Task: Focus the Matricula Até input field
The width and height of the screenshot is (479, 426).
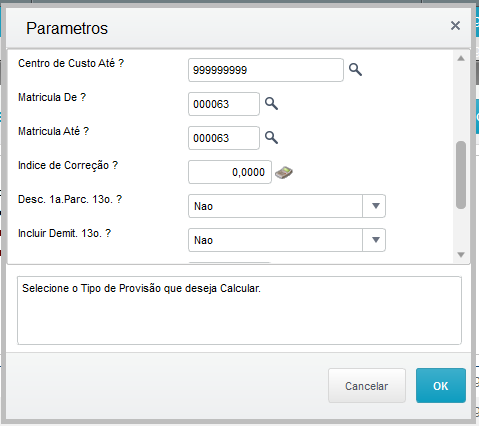Action: pyautogui.click(x=224, y=138)
